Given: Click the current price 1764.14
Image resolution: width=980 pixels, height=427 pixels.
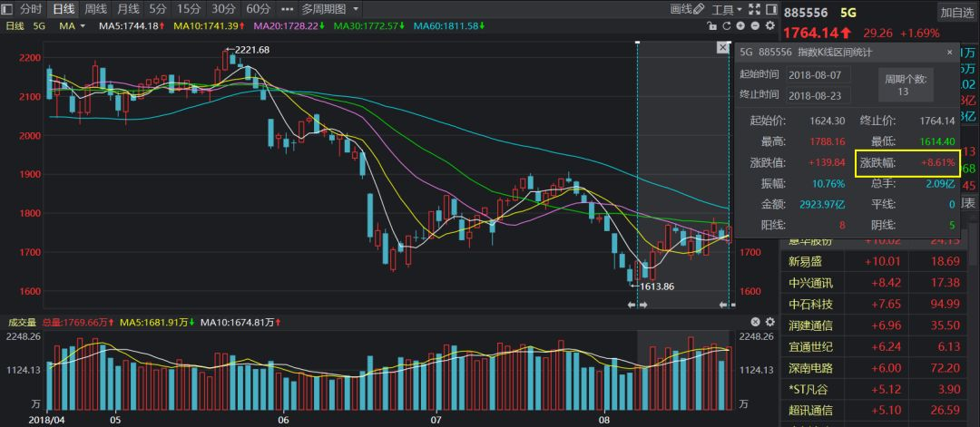Looking at the screenshot, I should (x=811, y=33).
